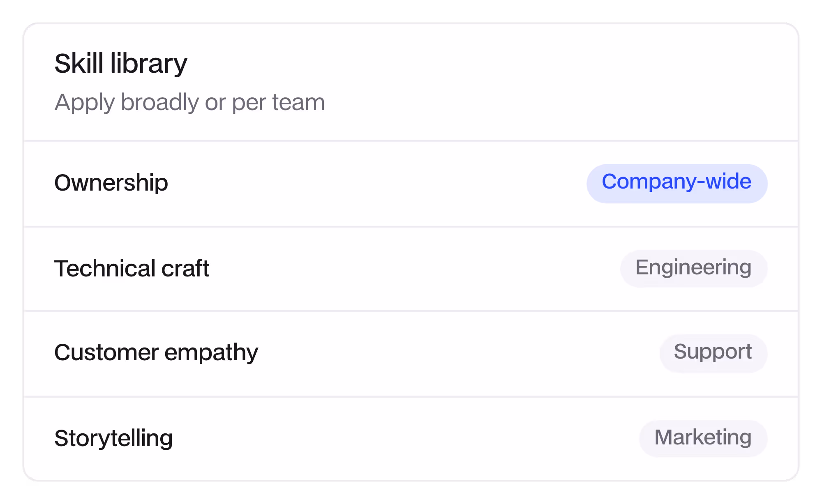Open the Ownership skill
822x504 pixels.
point(111,183)
